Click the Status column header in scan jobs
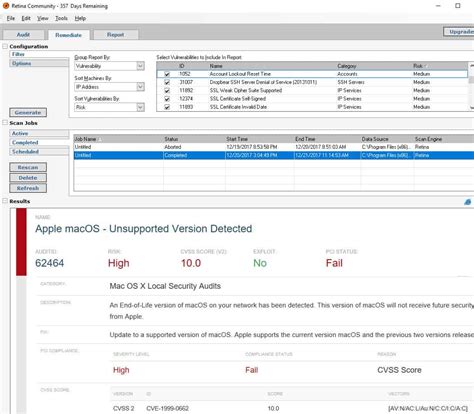Screen dimensions: 474x414 [194, 139]
